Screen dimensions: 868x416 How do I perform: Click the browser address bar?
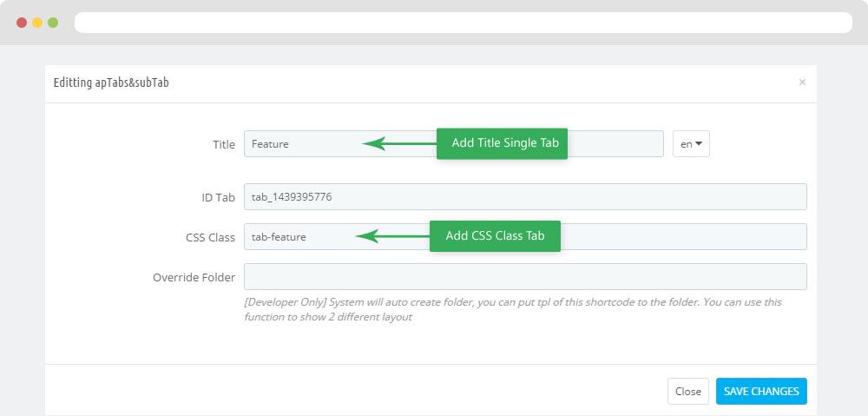(464, 23)
